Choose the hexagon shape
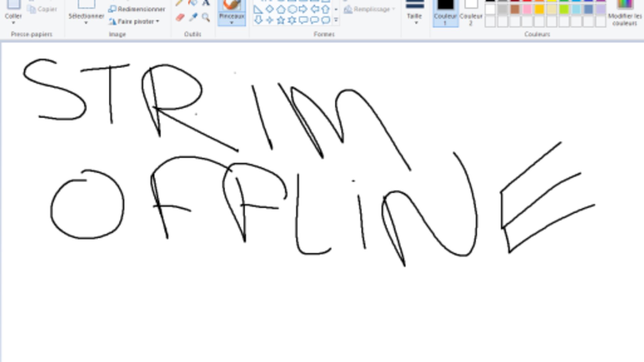 [x=292, y=9]
